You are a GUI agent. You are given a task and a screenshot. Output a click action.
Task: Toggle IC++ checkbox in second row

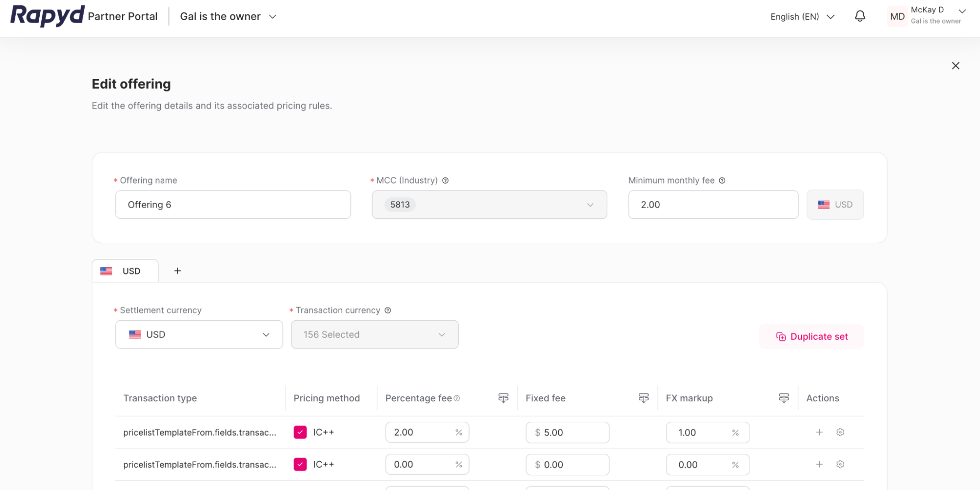coord(300,464)
